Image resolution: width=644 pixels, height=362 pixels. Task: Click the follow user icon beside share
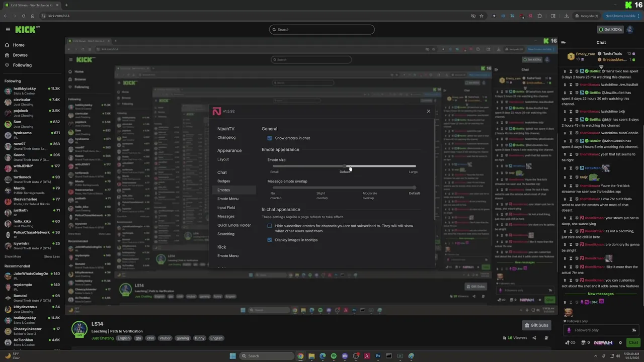pyautogui.click(x=546, y=338)
